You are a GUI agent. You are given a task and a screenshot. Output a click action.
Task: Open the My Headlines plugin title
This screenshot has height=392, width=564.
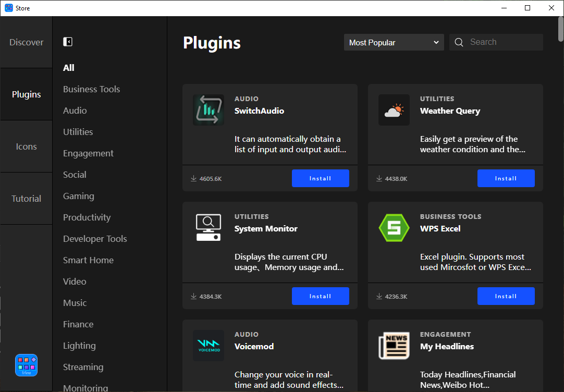pos(447,346)
